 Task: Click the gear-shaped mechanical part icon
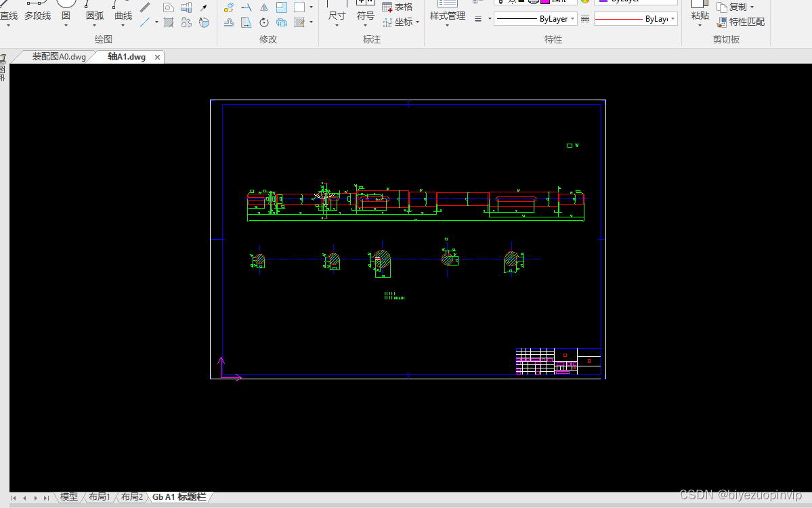pos(186,22)
